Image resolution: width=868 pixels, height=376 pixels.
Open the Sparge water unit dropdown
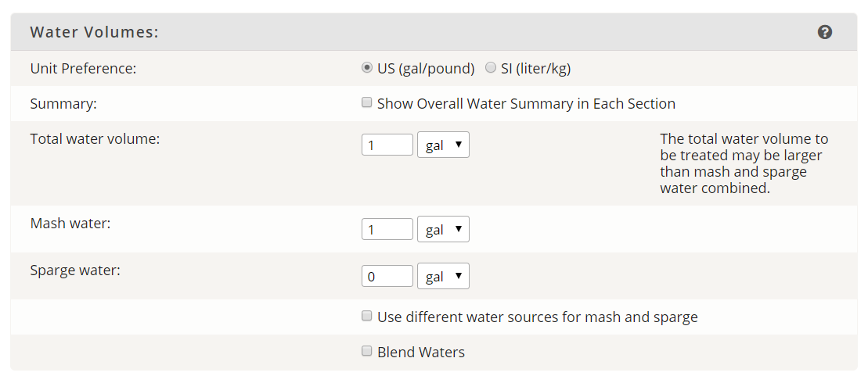point(444,276)
